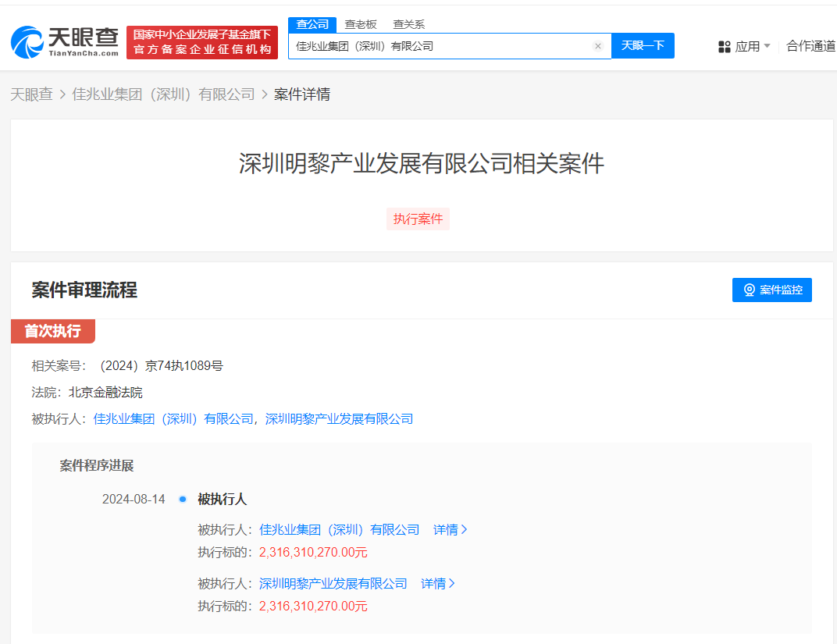Click the monitor icon on 案件监控 button
The image size is (837, 644).
750,290
